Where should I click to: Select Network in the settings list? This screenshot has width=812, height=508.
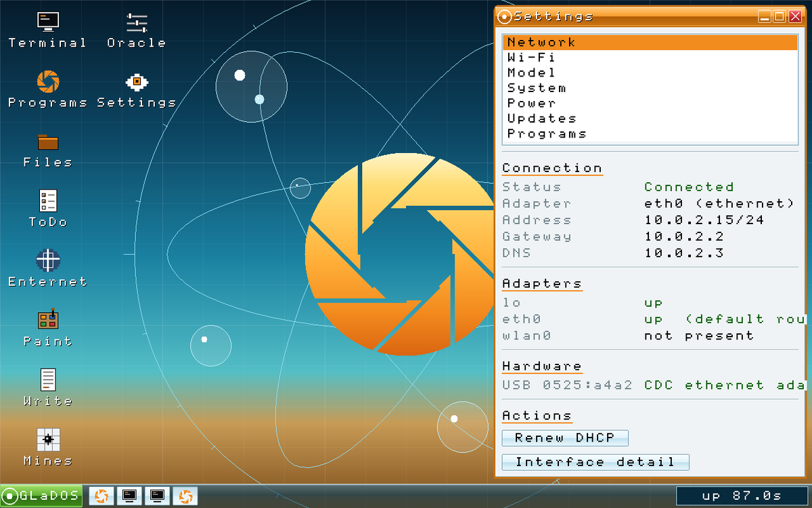coord(650,42)
